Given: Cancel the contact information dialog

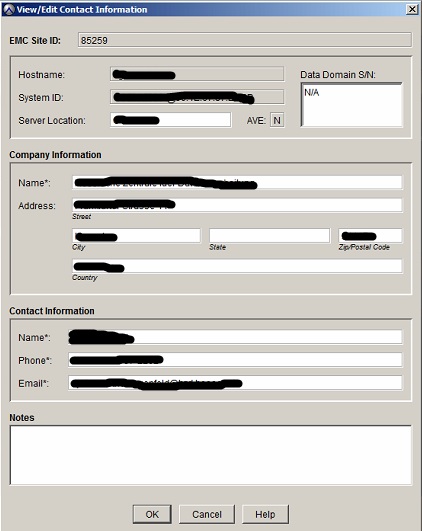Looking at the screenshot, I should tap(207, 514).
